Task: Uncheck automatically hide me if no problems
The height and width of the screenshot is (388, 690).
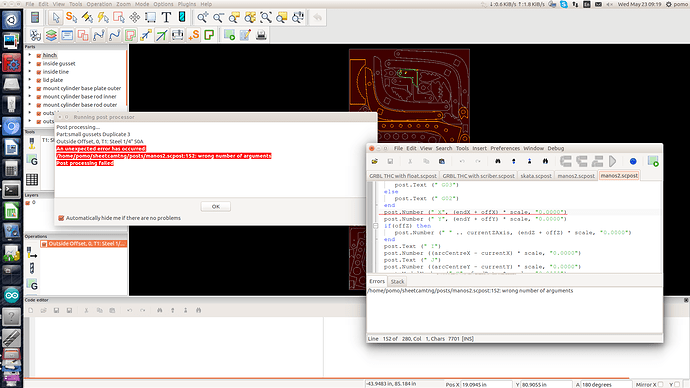Action: tap(61, 218)
